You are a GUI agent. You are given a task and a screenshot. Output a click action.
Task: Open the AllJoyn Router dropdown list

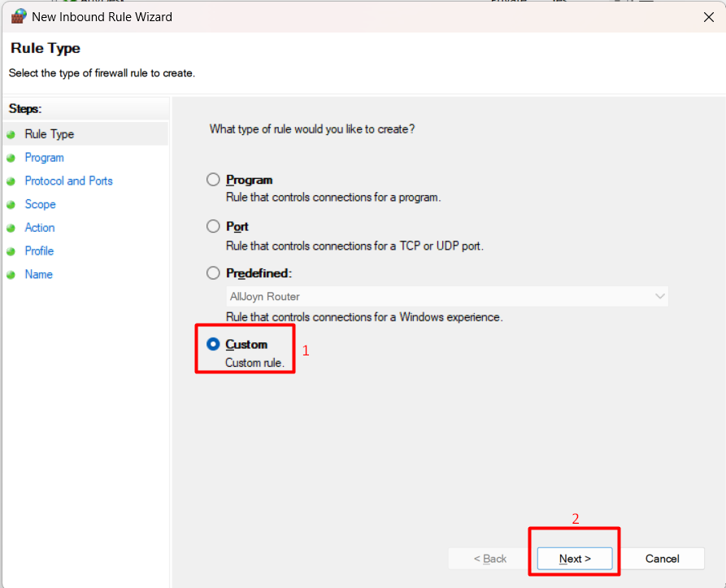[447, 296]
